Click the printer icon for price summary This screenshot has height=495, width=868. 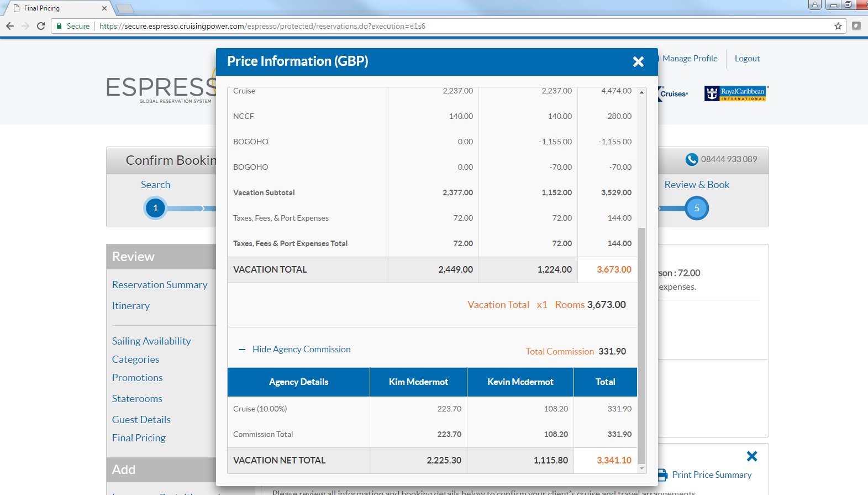tap(662, 475)
